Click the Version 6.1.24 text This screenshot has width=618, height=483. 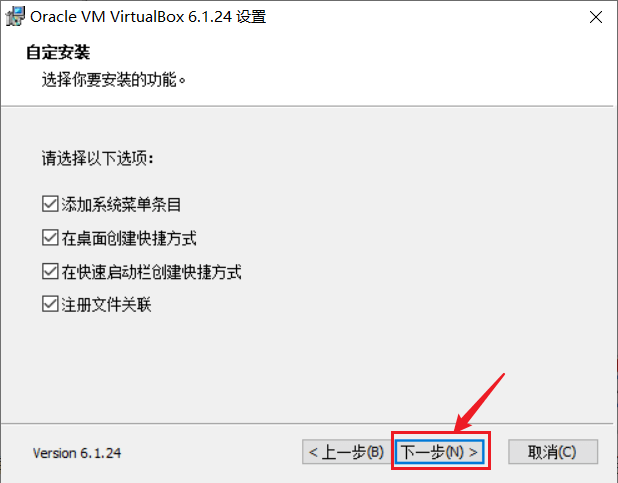point(77,453)
